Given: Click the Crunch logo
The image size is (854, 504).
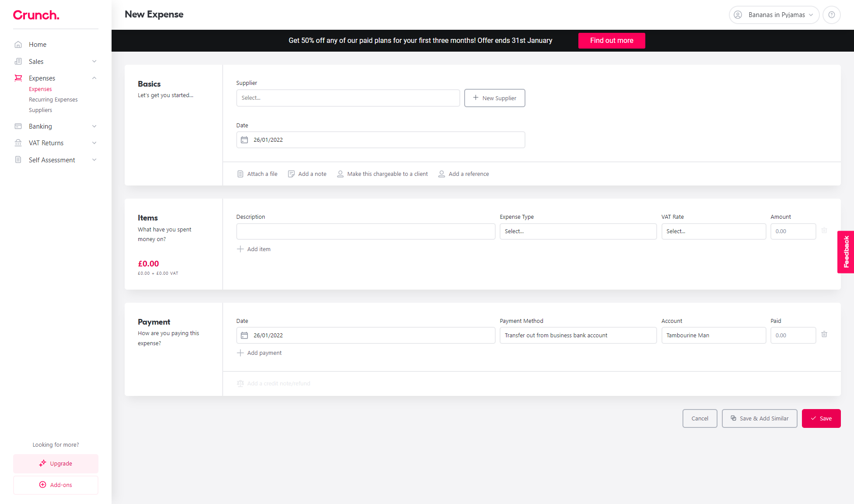Looking at the screenshot, I should [36, 15].
